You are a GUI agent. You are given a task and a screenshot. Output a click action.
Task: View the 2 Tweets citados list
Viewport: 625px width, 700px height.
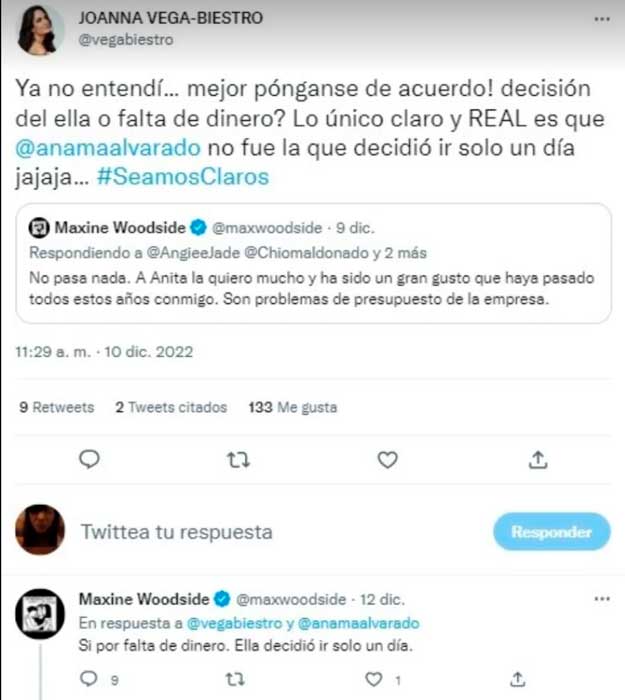[171, 407]
